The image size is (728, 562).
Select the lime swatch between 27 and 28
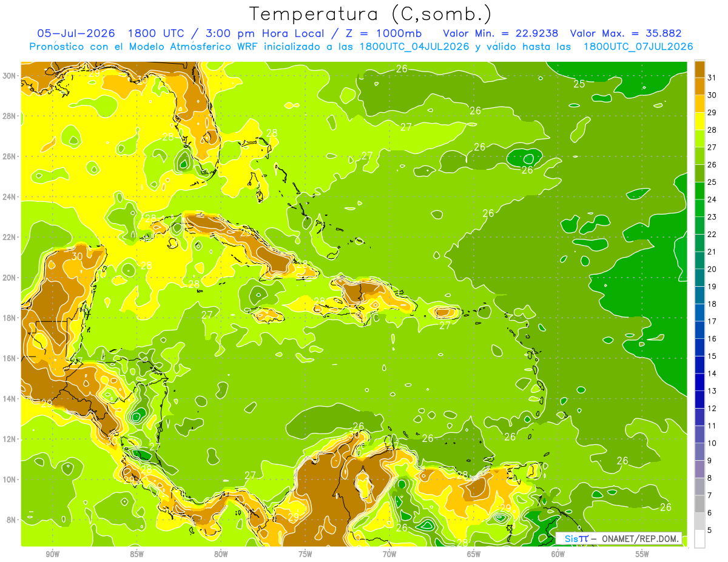[699, 139]
